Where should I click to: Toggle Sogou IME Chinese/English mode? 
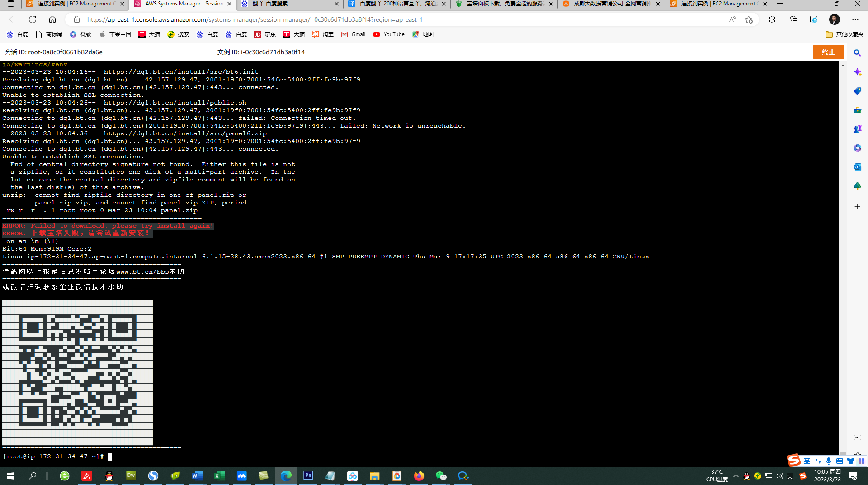(807, 461)
